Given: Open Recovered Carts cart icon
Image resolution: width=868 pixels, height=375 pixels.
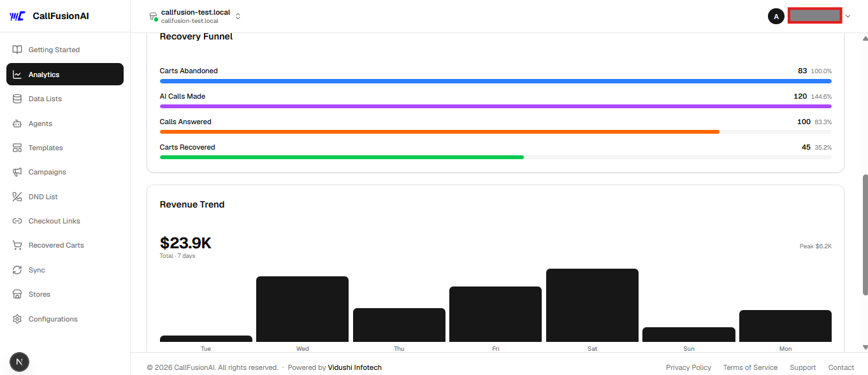Looking at the screenshot, I should pyautogui.click(x=17, y=245).
